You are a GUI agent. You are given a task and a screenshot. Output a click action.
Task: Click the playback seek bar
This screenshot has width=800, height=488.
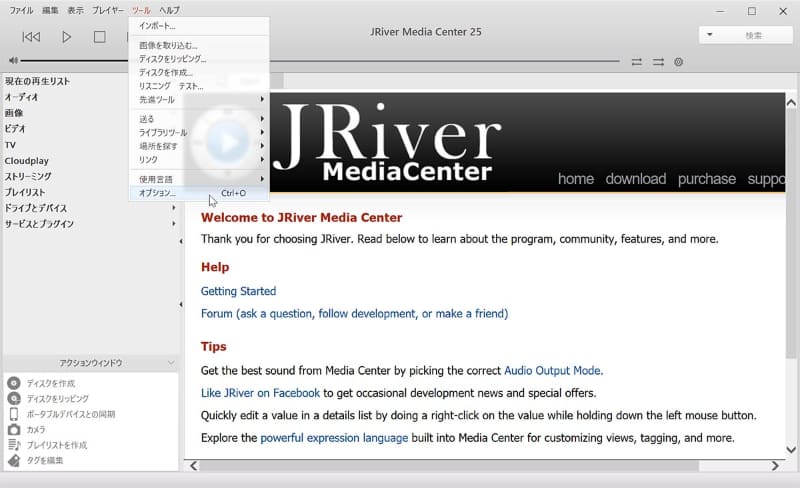tap(444, 61)
